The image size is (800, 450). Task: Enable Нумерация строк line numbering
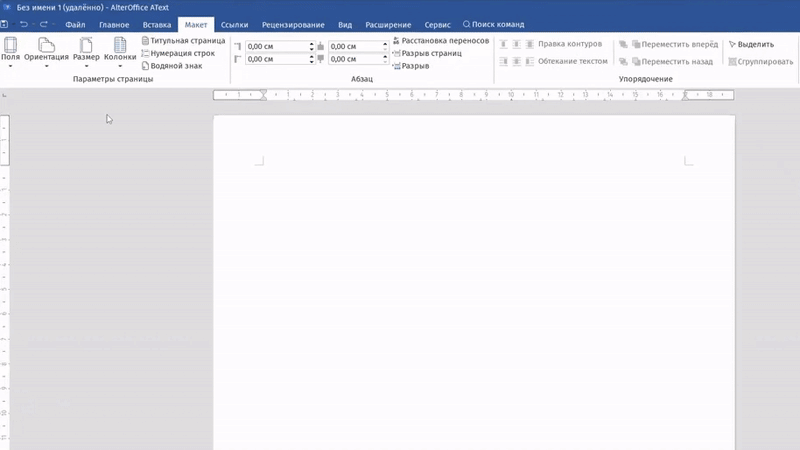178,53
